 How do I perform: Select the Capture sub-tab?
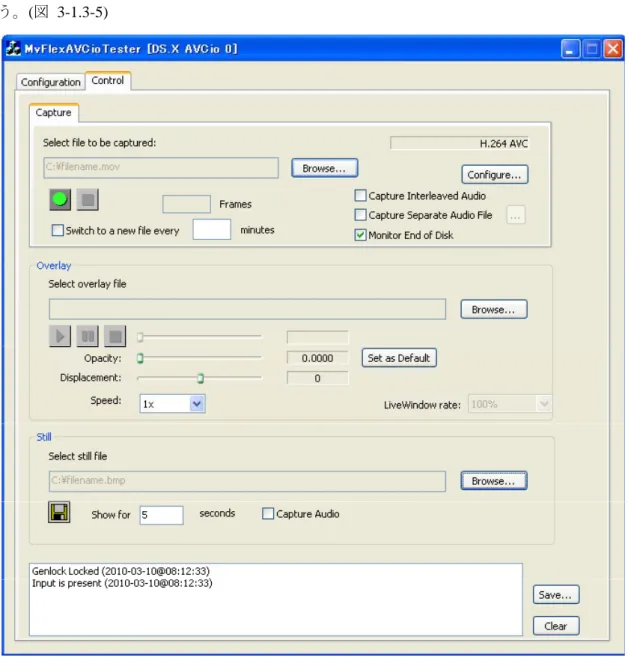coord(54,113)
